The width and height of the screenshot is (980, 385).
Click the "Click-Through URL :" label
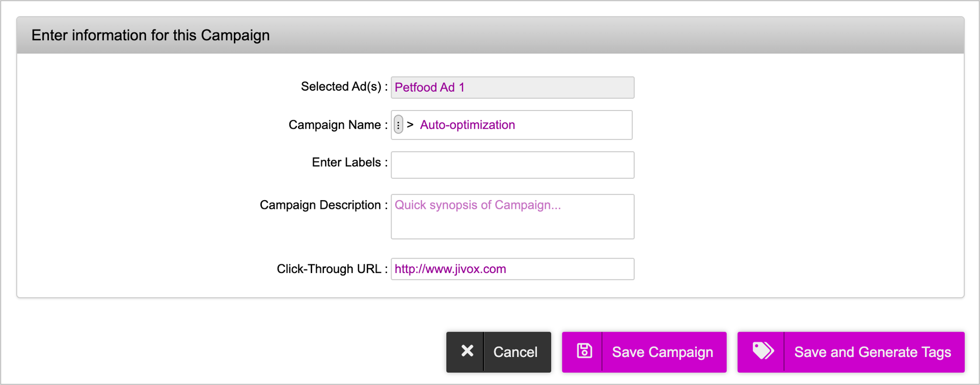332,269
